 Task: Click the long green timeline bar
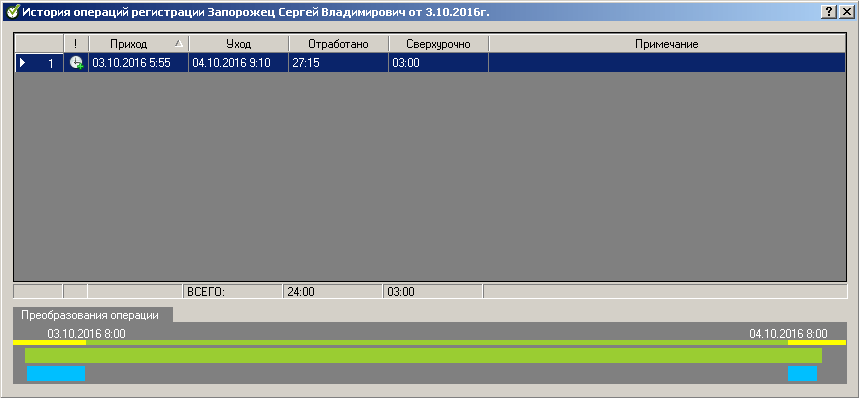[423, 355]
